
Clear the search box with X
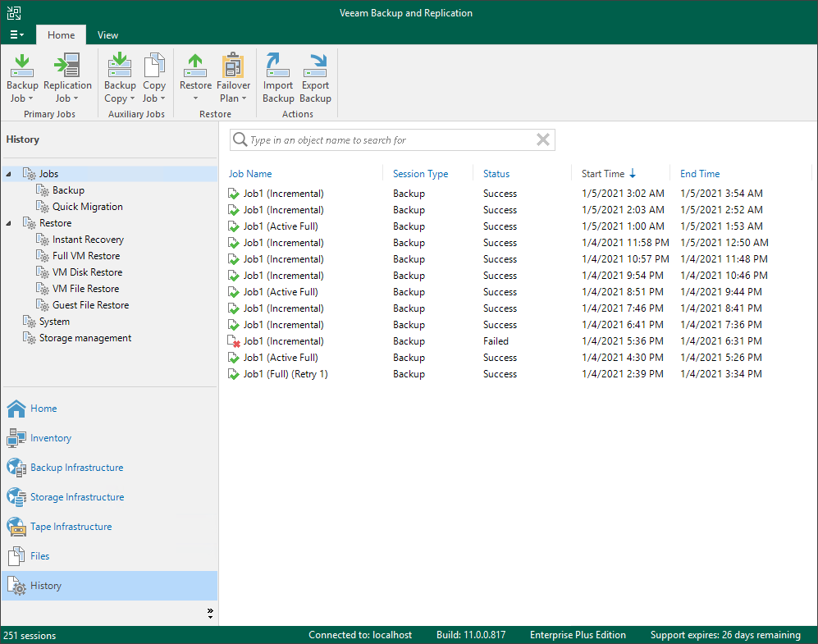coord(542,140)
